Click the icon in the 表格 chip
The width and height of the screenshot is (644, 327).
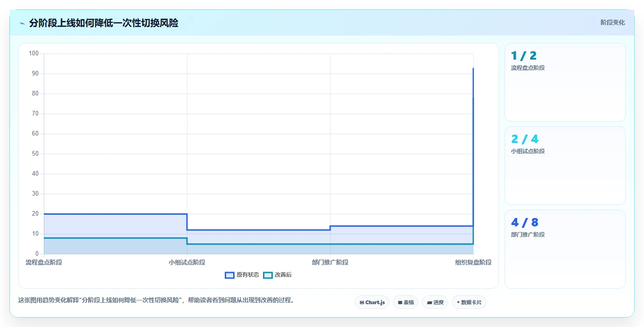(400, 302)
